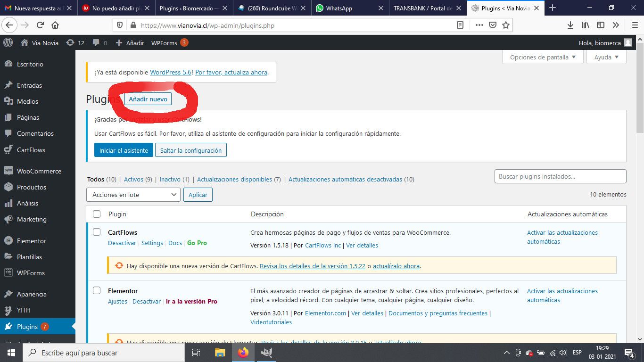Viewport: 644px width, 362px height.
Task: Switch to WhatsApp browser tab
Action: [x=350, y=8]
